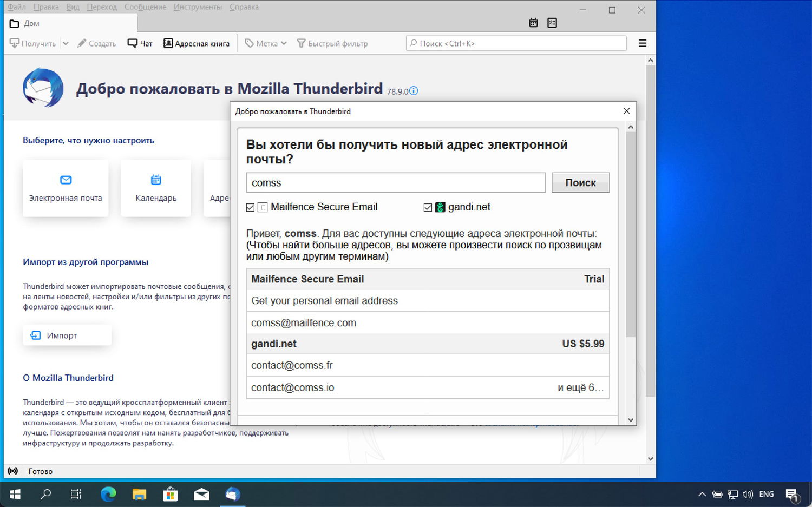Close the Добро пожаловать в Thunderbird dialog
The width and height of the screenshot is (812, 507).
point(626,111)
